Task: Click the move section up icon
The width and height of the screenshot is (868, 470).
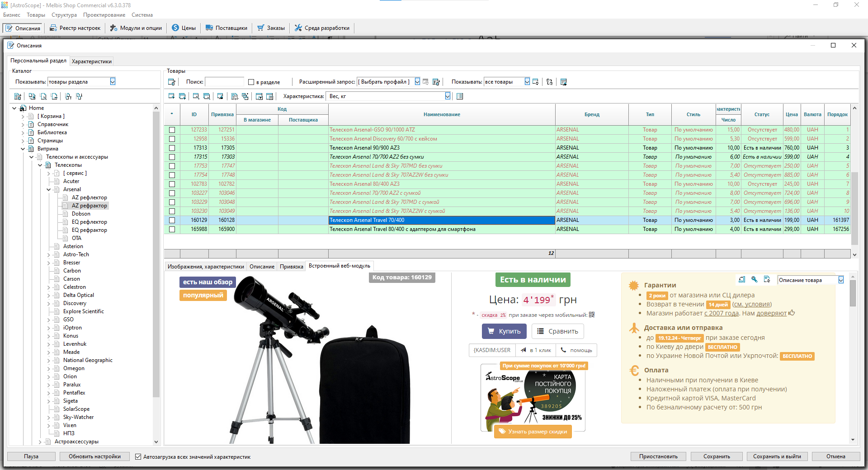Action: tap(68, 96)
